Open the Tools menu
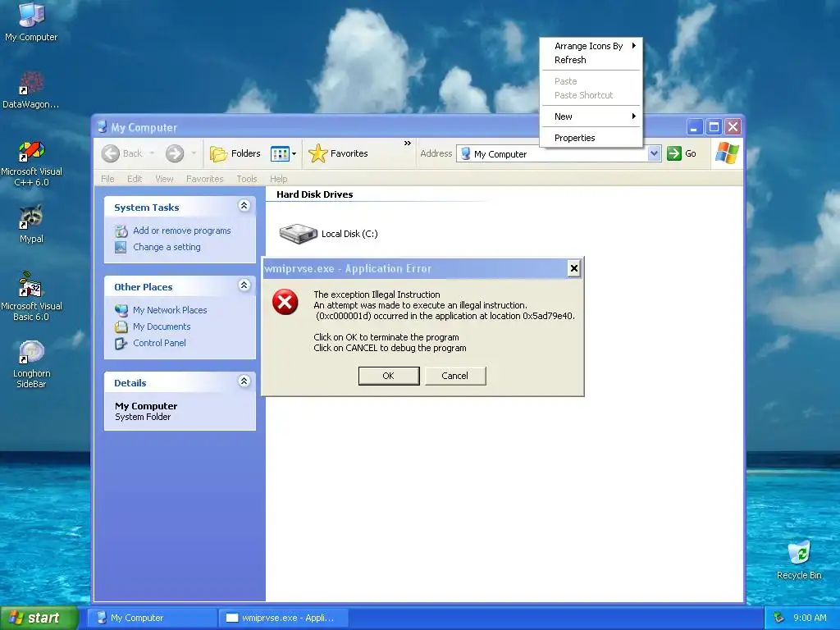This screenshot has width=840, height=630. click(x=247, y=179)
